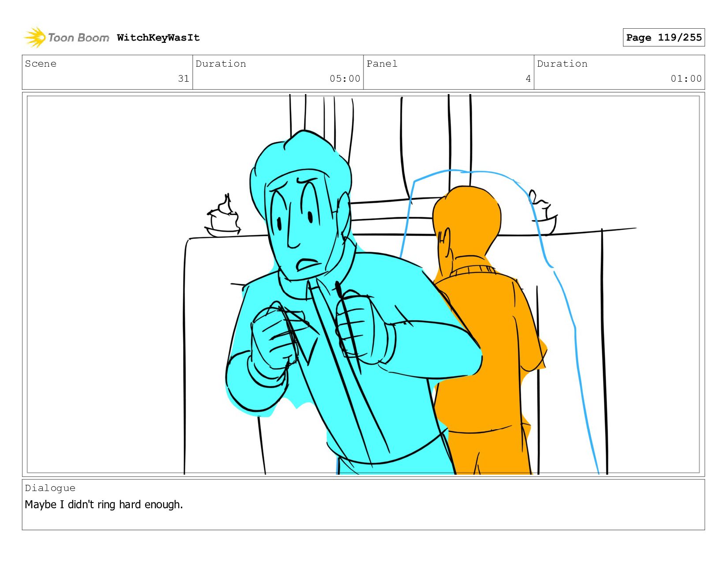Select the panel number 4

[528, 79]
